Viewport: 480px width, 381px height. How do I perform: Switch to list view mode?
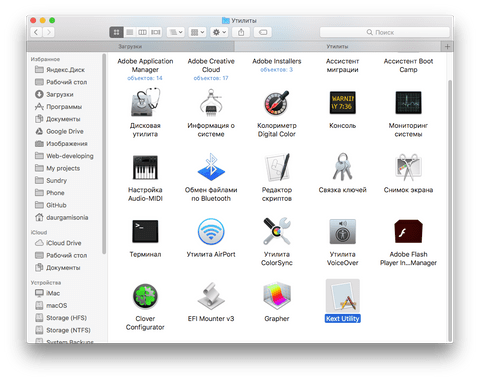(x=129, y=32)
